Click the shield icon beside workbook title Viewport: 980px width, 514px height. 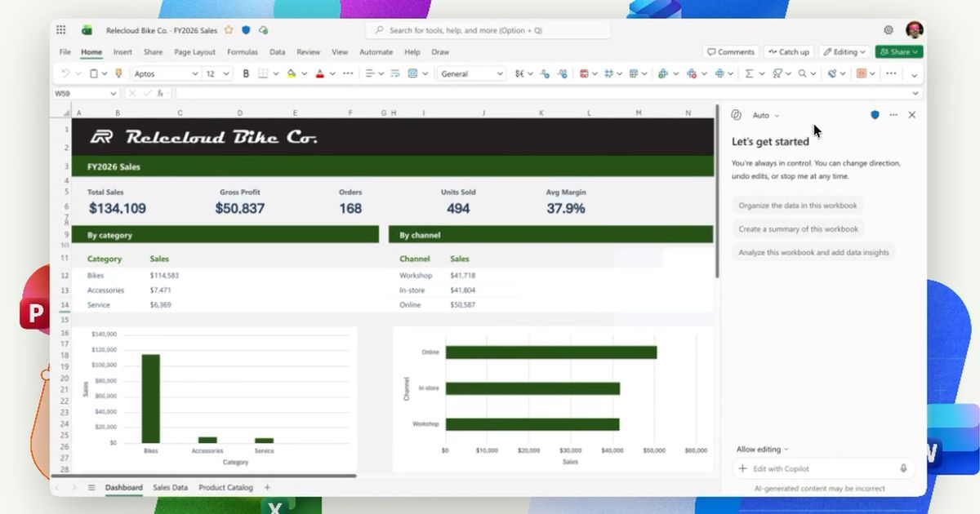[246, 30]
